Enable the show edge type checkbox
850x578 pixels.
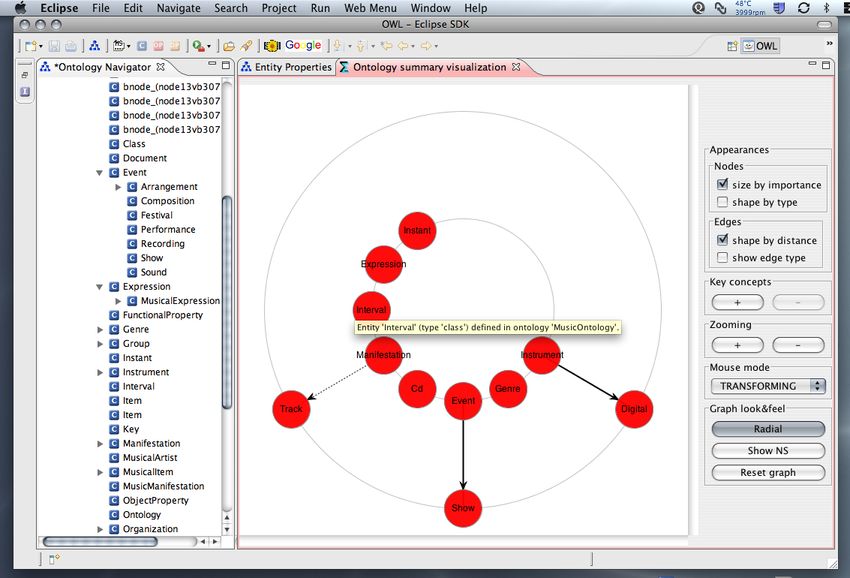722,257
